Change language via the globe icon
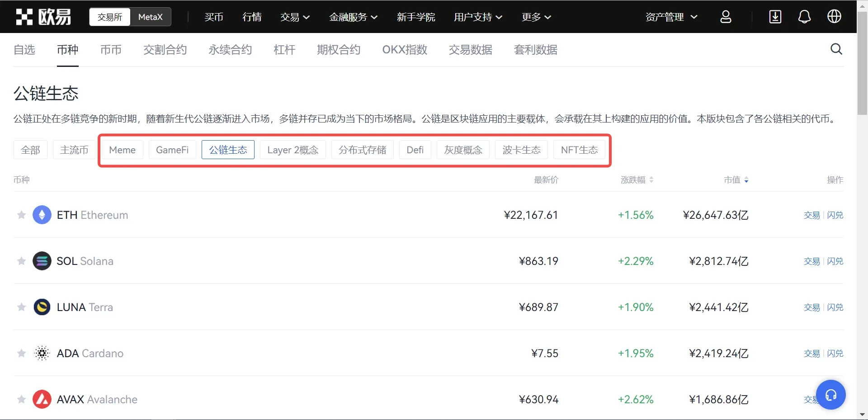This screenshot has width=868, height=420. [x=834, y=17]
